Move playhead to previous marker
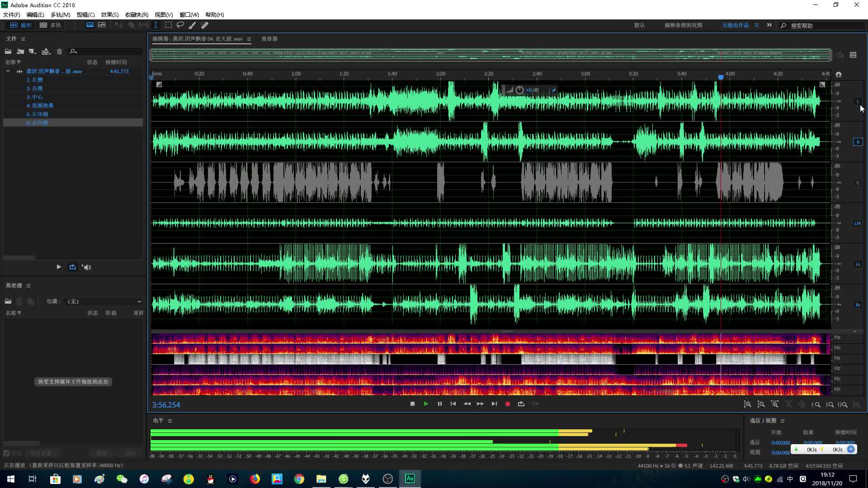 [453, 404]
